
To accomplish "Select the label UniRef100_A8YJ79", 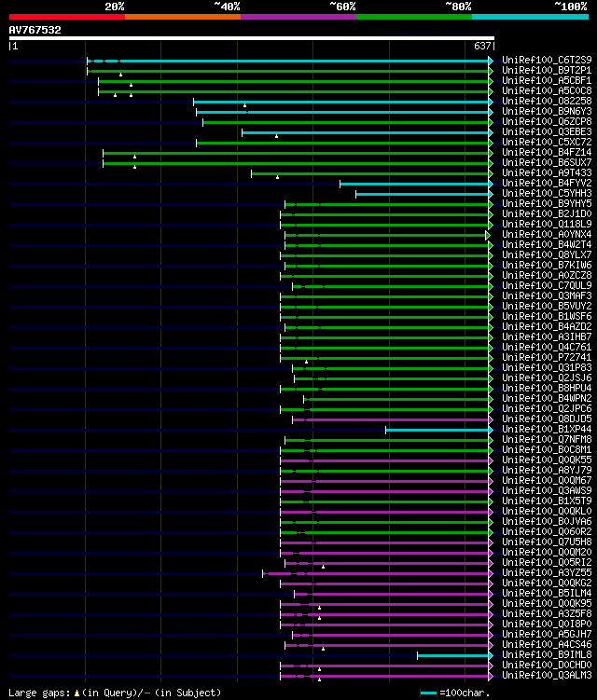I will (547, 471).
